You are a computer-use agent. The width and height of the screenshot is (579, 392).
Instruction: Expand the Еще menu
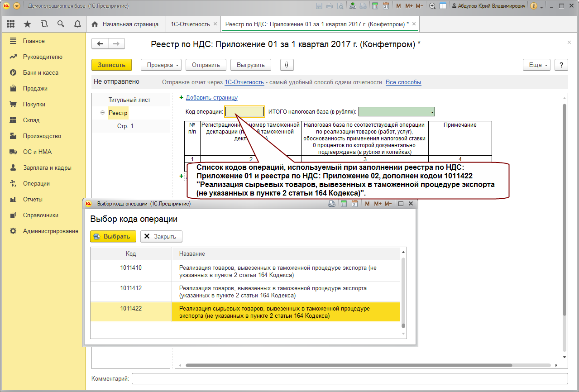538,65
